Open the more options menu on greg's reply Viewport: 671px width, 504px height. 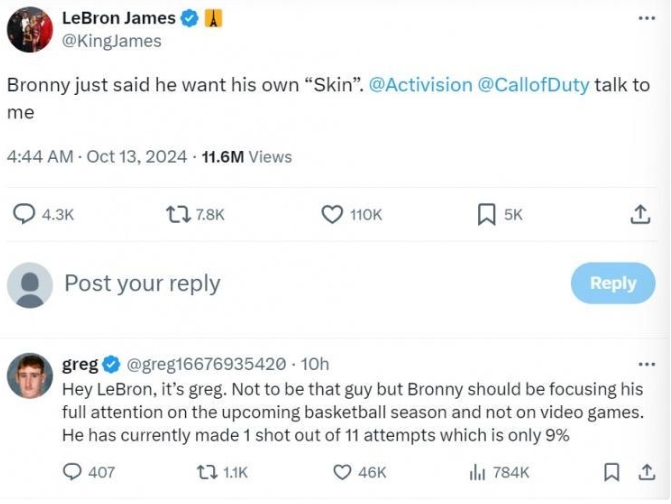(647, 363)
